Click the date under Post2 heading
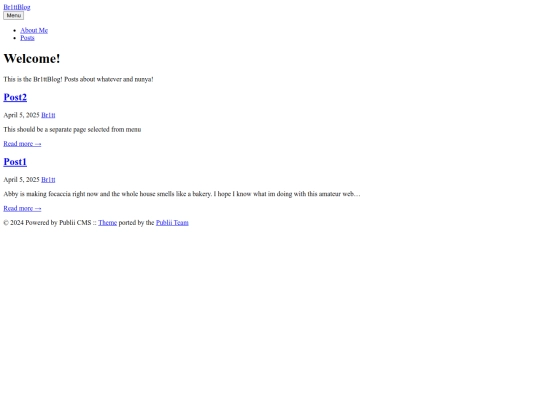The width and height of the screenshot is (540, 405). coord(21,115)
